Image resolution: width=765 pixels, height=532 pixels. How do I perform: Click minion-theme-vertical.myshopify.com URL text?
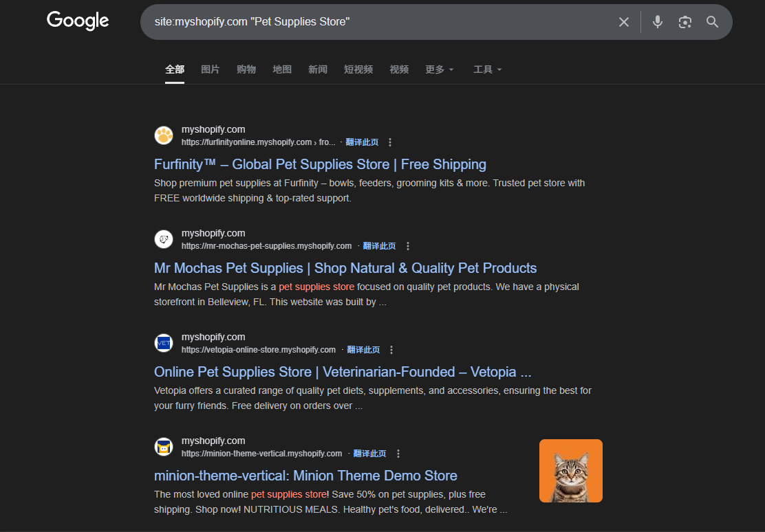261,454
